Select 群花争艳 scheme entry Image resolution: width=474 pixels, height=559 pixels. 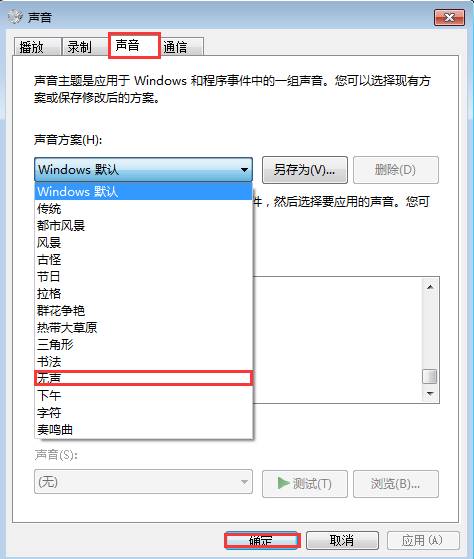[144, 311]
